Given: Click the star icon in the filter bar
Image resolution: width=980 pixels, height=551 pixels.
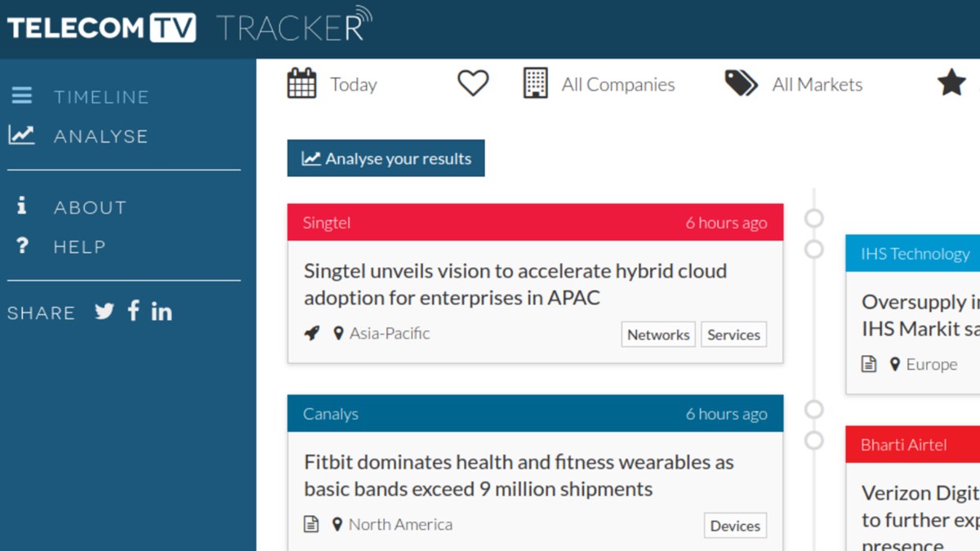Looking at the screenshot, I should click(x=951, y=82).
